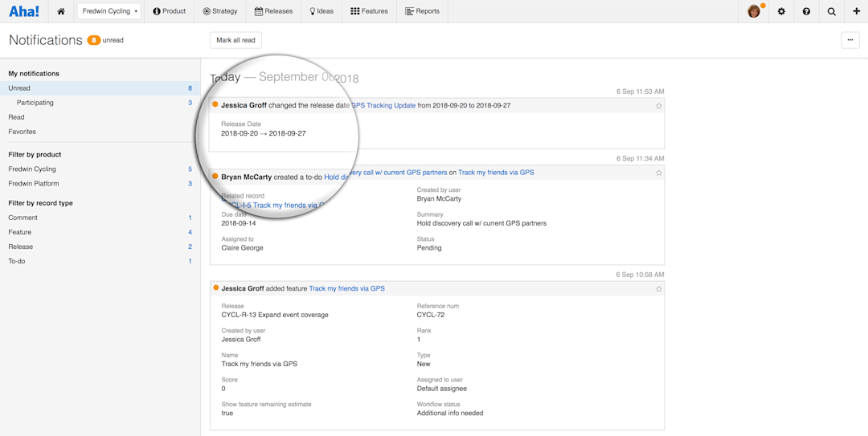Click Bryan McCarty name in to-do notification header
Viewport: 868px width, 436px height.
247,177
